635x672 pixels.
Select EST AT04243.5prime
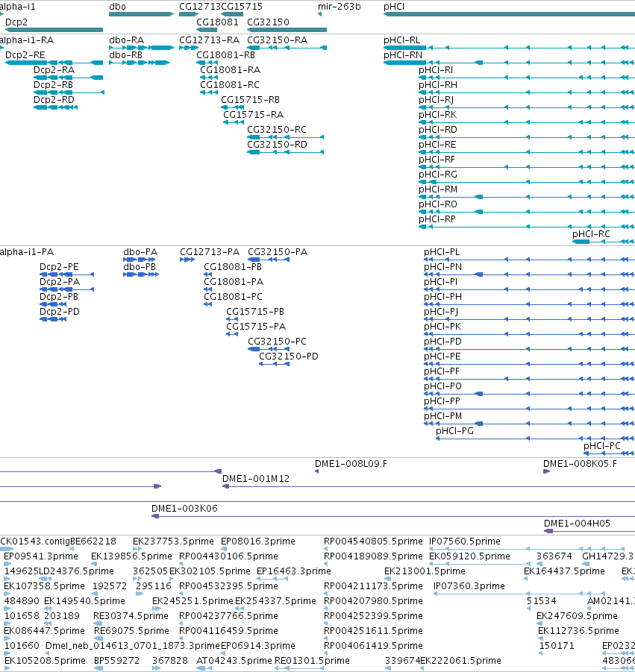(x=234, y=660)
